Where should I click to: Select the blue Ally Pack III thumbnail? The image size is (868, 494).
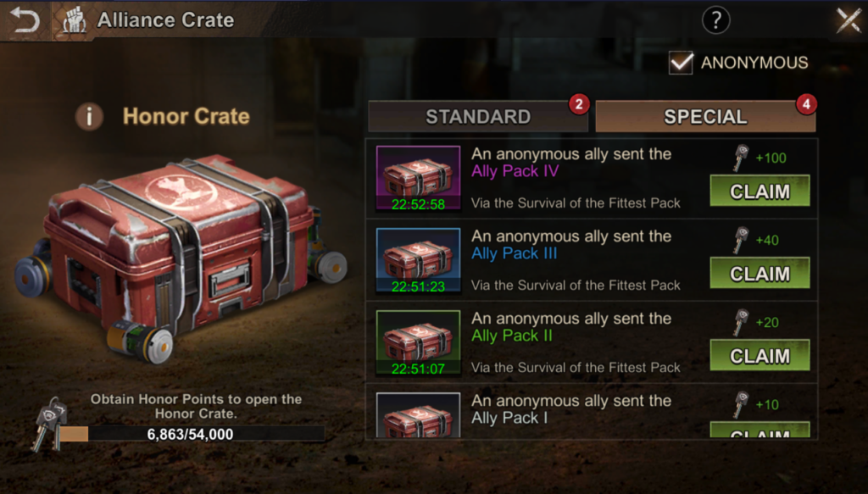coord(418,260)
